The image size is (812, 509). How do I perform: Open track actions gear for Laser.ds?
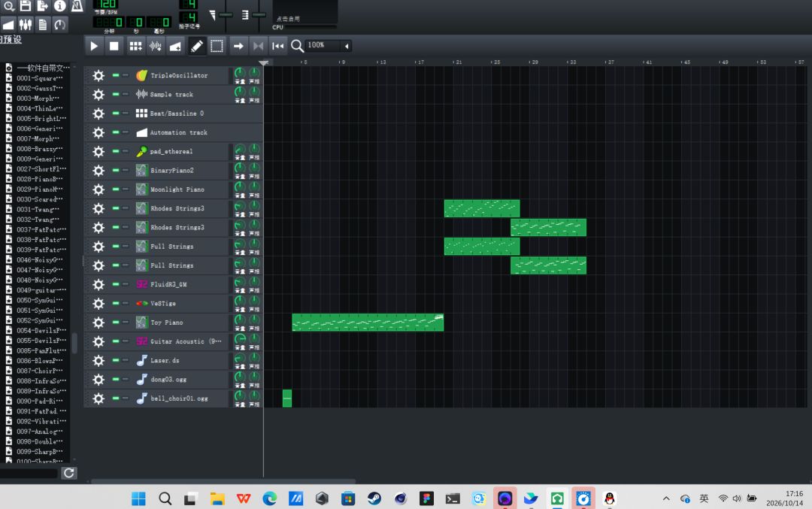point(98,360)
